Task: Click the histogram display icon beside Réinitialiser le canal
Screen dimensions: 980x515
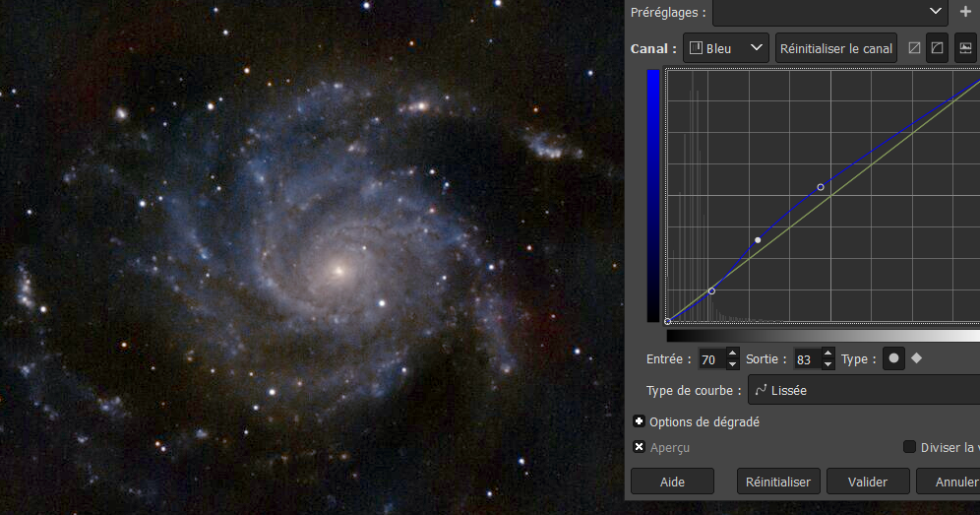Action: click(965, 48)
